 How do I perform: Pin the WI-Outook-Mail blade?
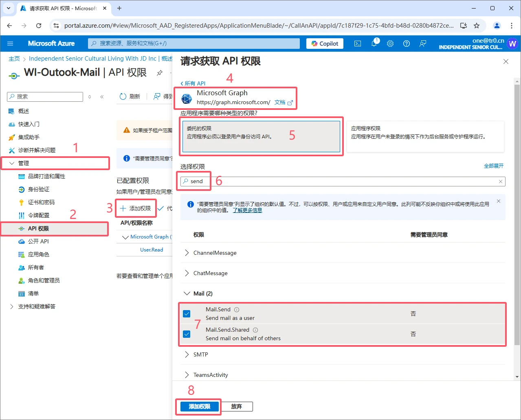coord(160,73)
